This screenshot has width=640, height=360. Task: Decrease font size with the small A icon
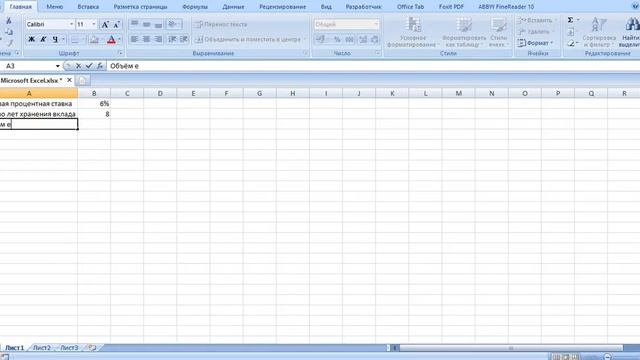(116, 24)
